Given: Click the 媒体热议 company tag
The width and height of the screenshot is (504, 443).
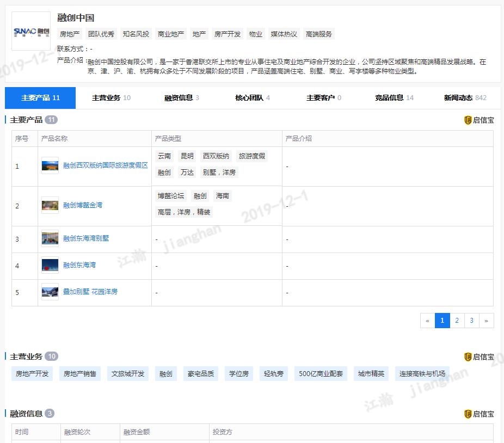Looking at the screenshot, I should 284,34.
